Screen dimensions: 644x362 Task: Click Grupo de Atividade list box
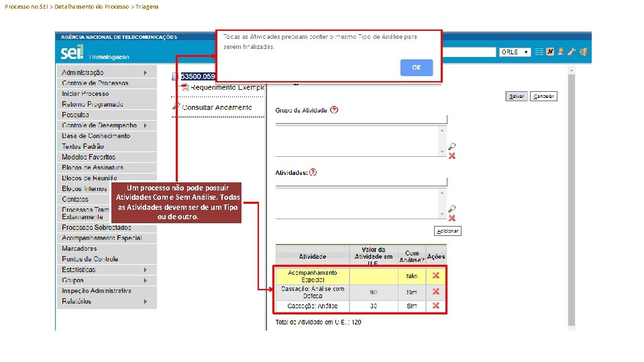click(361, 141)
